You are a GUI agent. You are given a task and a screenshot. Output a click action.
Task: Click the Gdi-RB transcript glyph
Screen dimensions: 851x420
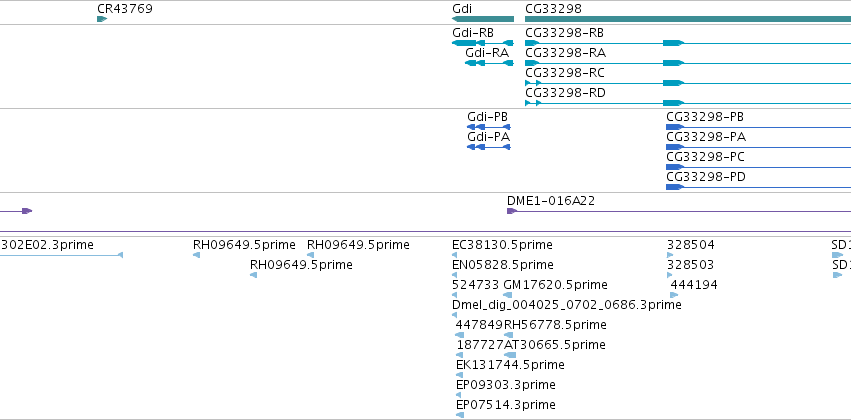pyautogui.click(x=483, y=43)
